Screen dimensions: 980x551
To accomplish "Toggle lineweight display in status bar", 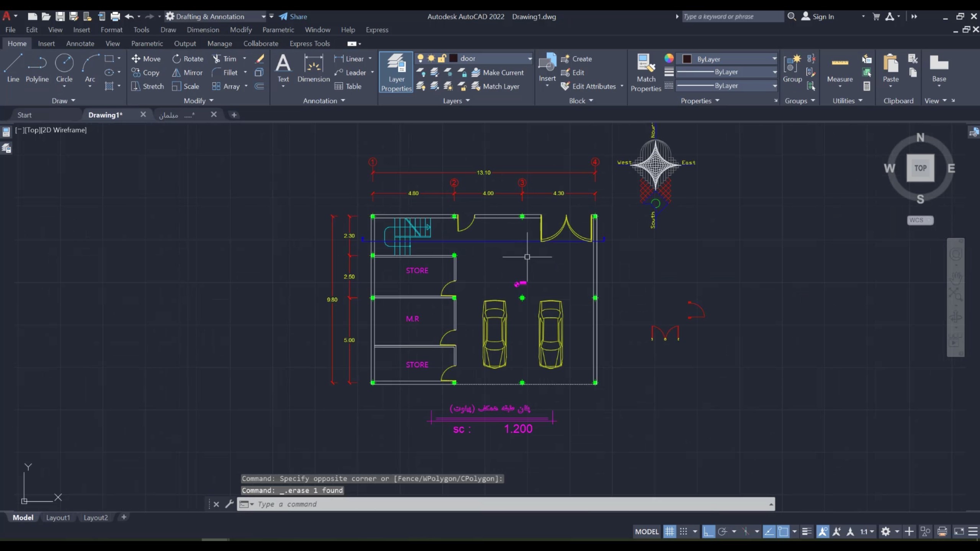I will pos(807,531).
